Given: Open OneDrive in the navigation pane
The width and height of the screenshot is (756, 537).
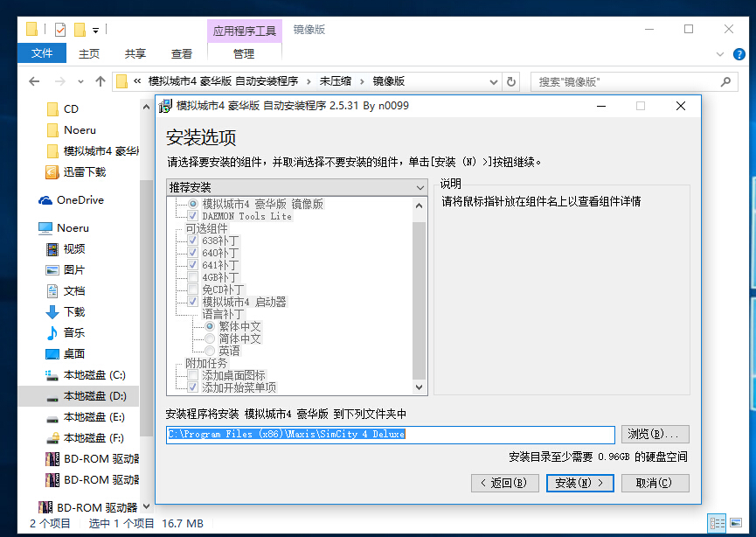Looking at the screenshot, I should pyautogui.click(x=80, y=200).
